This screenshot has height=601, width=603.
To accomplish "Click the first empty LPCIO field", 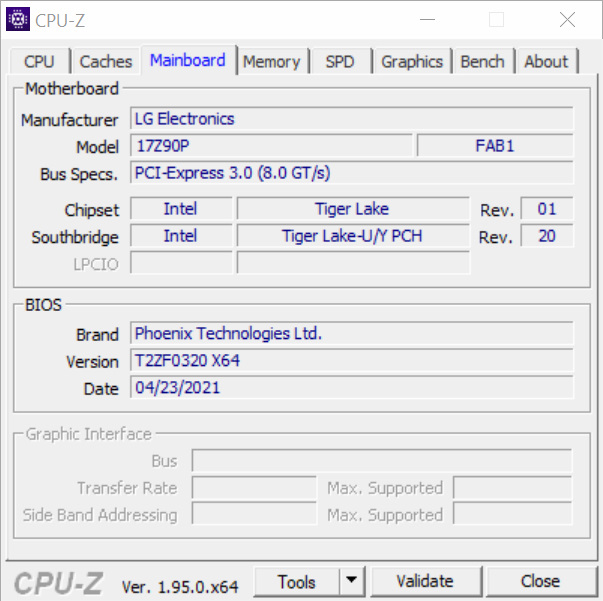I will tap(181, 263).
